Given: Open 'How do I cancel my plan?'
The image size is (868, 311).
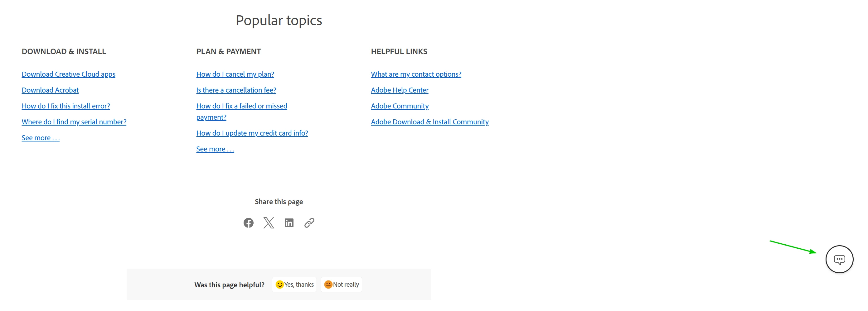Looking at the screenshot, I should pos(235,74).
